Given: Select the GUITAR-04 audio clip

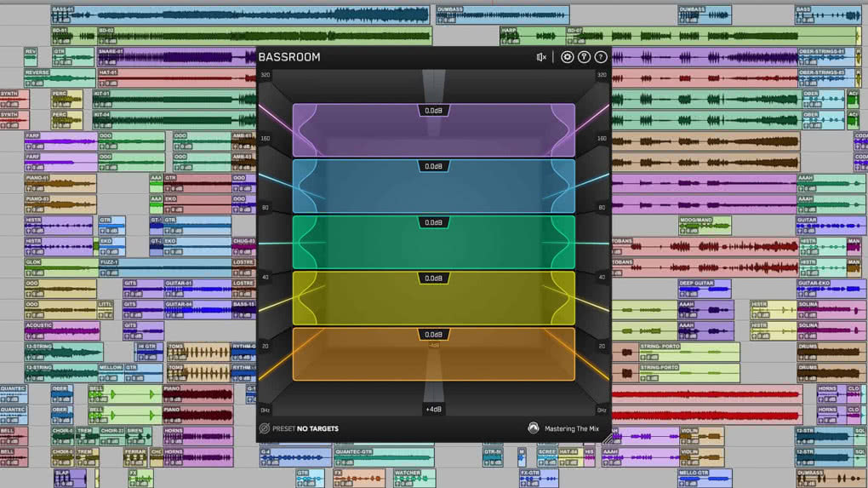Looking at the screenshot, I should [197, 310].
